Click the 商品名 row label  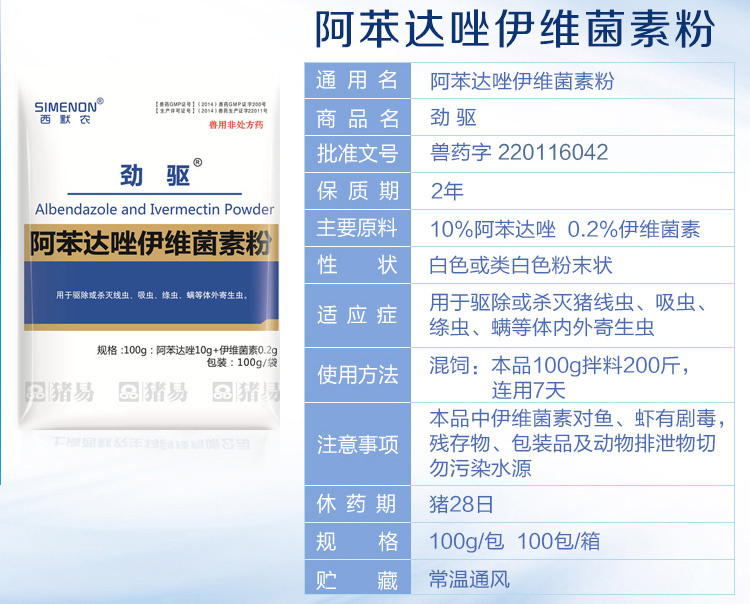tap(357, 117)
